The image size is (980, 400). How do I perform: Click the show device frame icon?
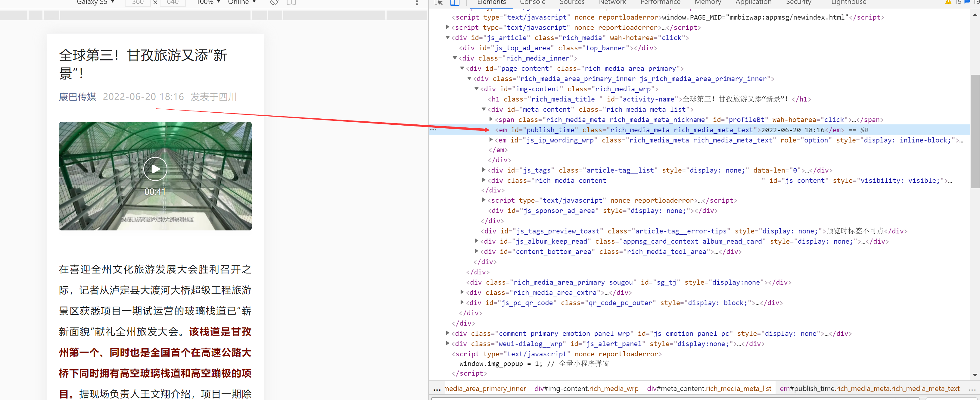(x=291, y=2)
